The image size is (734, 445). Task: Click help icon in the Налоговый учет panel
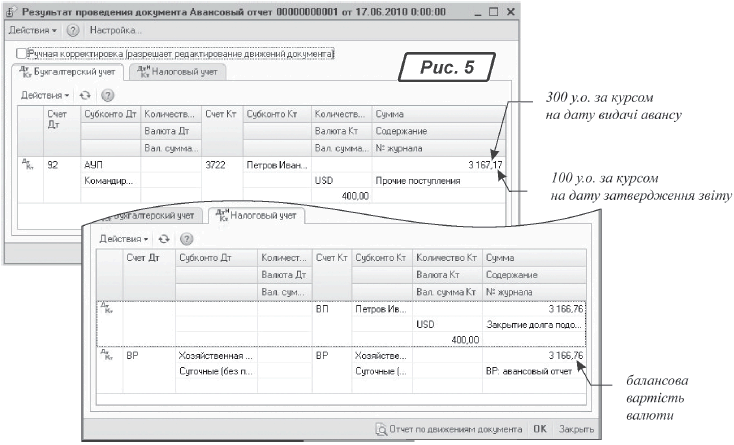coord(186,239)
